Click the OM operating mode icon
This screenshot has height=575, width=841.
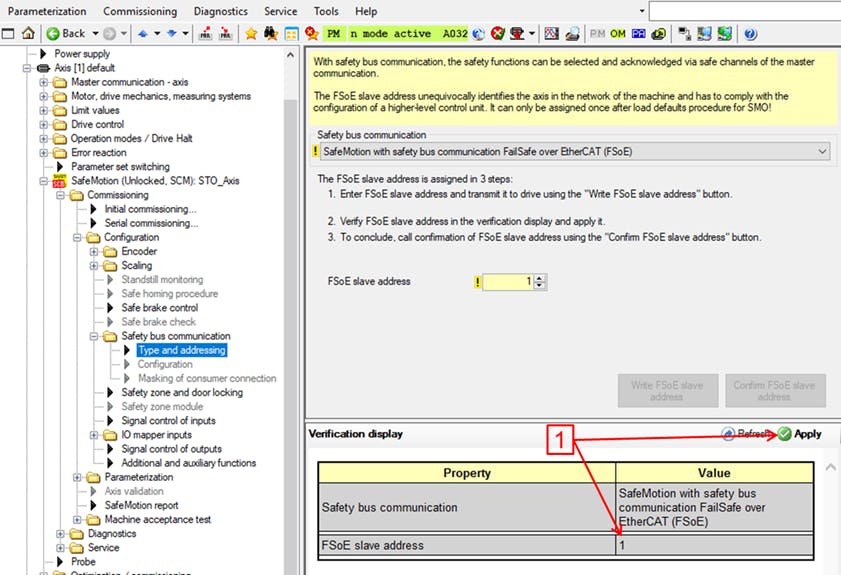click(x=618, y=34)
